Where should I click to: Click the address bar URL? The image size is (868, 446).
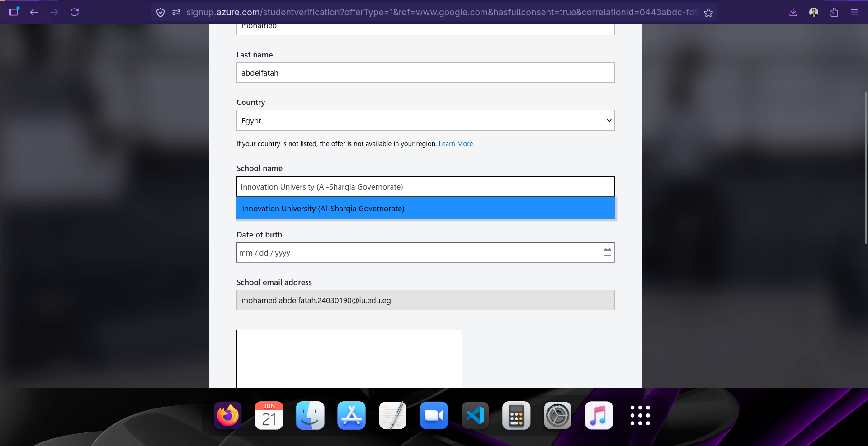[x=442, y=13]
